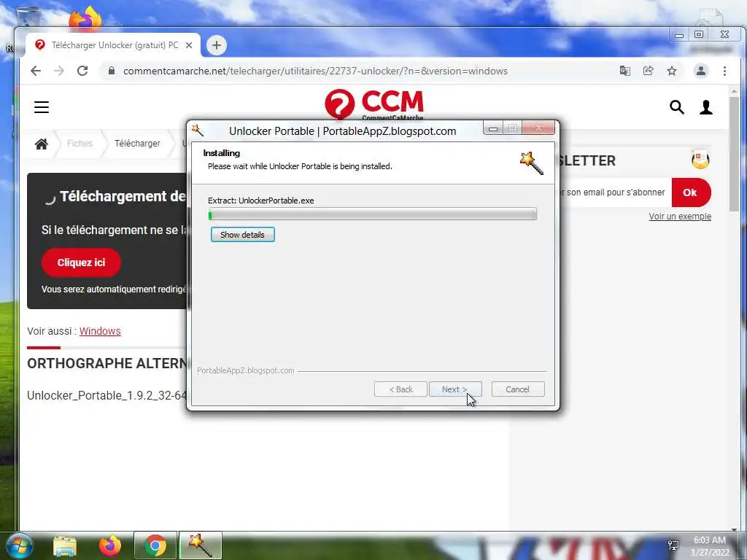The height and width of the screenshot is (560, 747).
Task: Select the Télécharger Unlocker browser tab
Action: pos(113,45)
